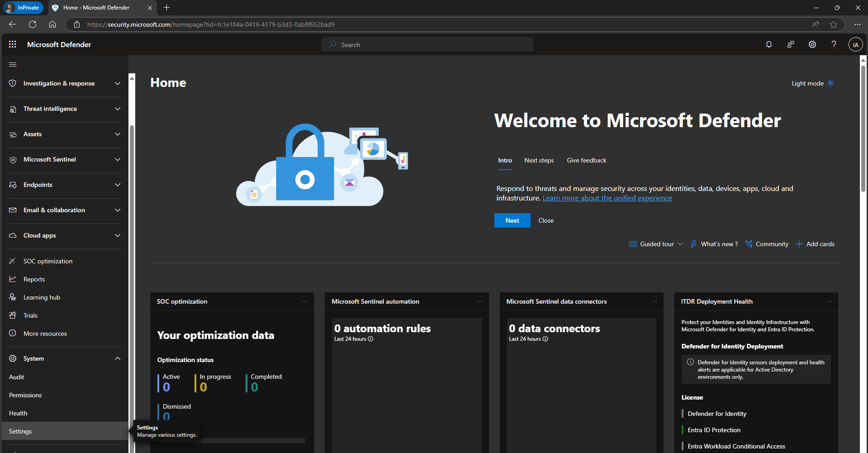Open the Guided tour dropdown

pos(656,244)
